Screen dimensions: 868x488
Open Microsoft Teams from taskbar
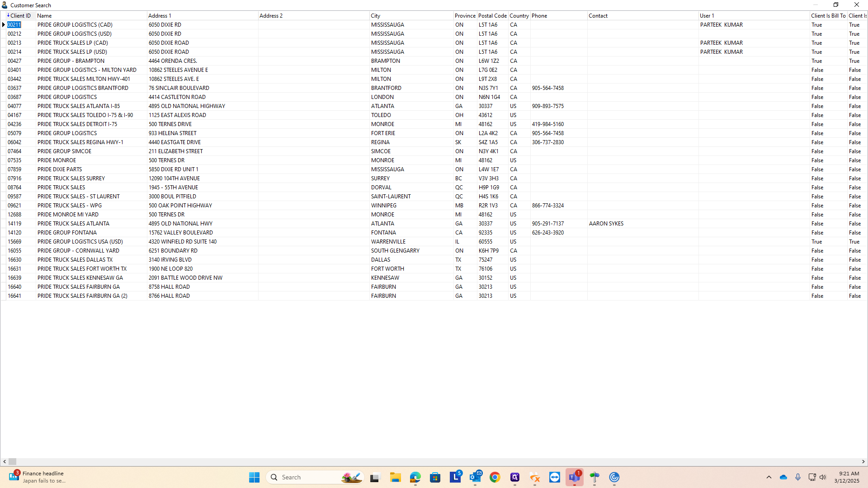pos(574,477)
